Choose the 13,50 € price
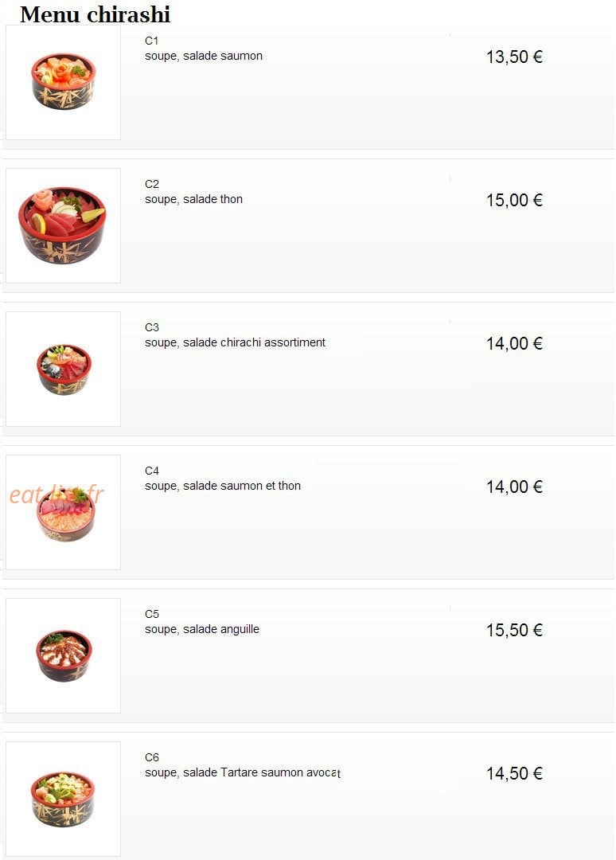 pos(514,57)
